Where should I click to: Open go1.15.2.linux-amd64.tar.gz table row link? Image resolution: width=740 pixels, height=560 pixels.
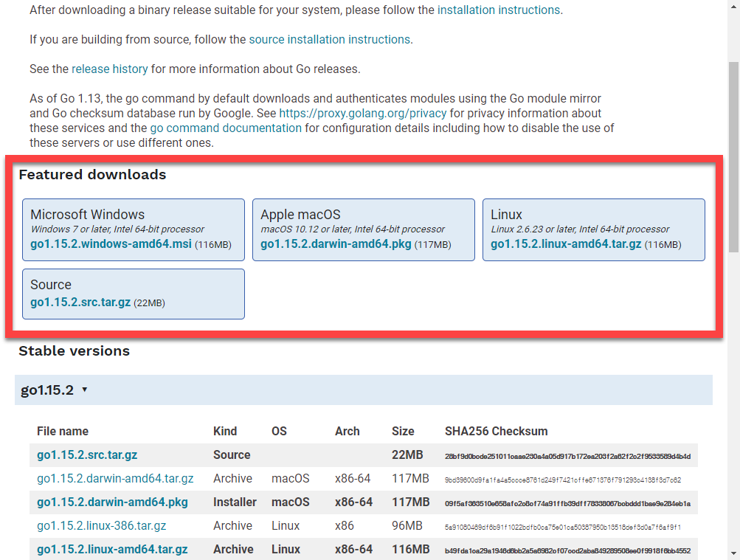pyautogui.click(x=112, y=549)
